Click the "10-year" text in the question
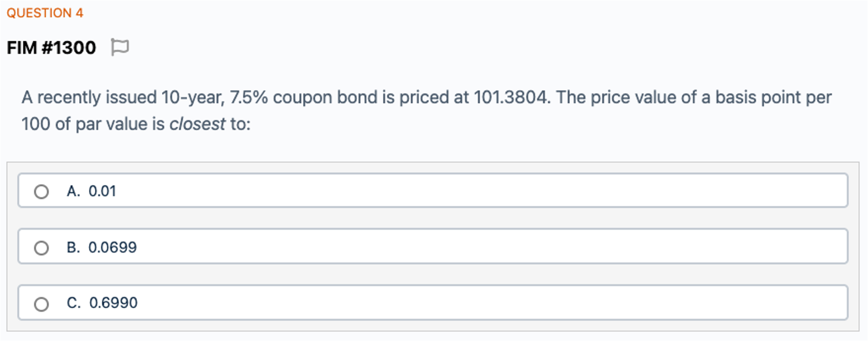This screenshot has width=868, height=341. [192, 97]
